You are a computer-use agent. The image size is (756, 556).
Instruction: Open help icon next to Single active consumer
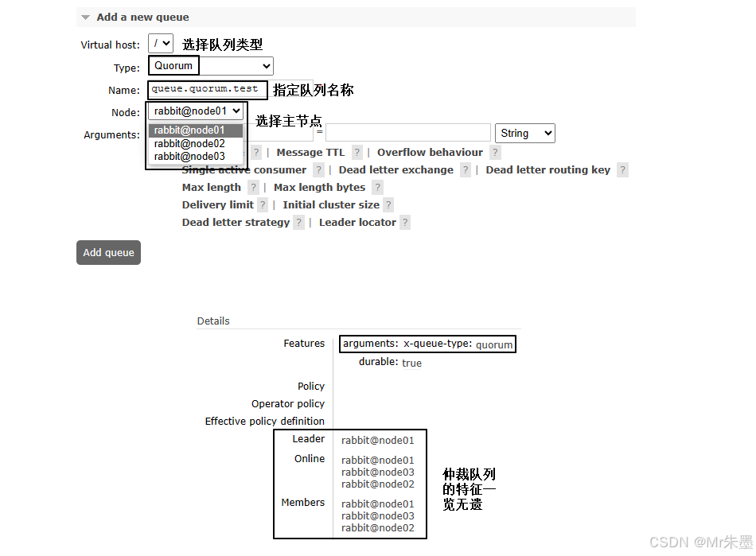coord(318,170)
